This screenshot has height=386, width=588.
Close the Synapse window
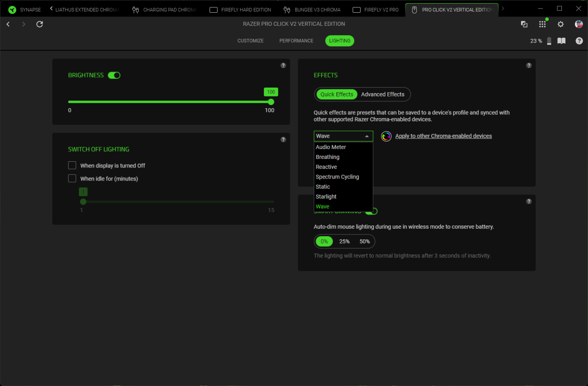pyautogui.click(x=579, y=9)
